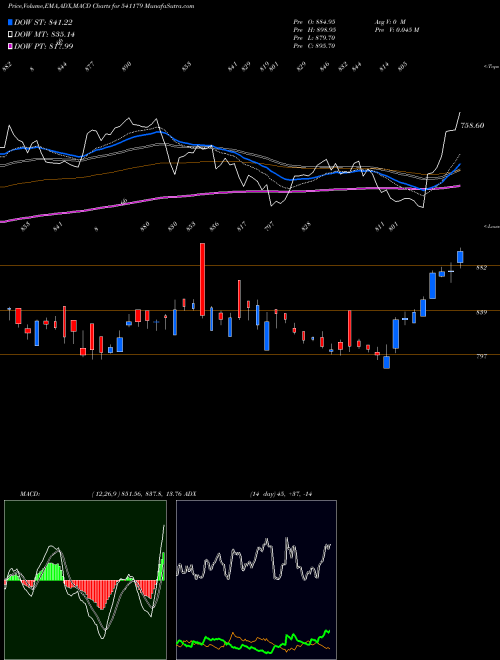Click the ADX (14 day) values text
500x660 pixels.
click(280, 494)
